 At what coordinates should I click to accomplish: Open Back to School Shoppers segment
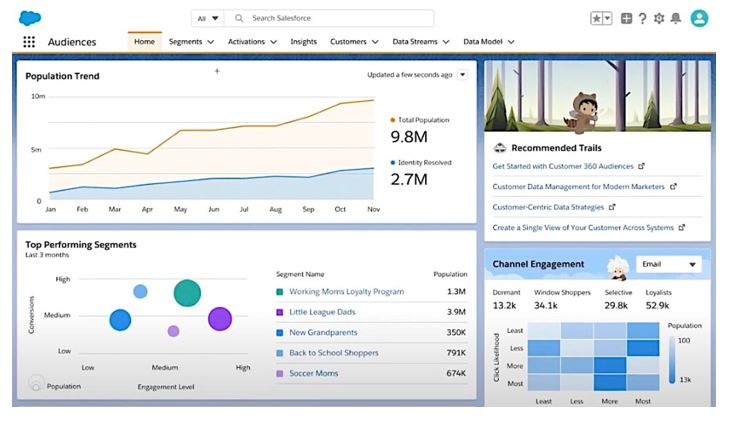coord(333,352)
